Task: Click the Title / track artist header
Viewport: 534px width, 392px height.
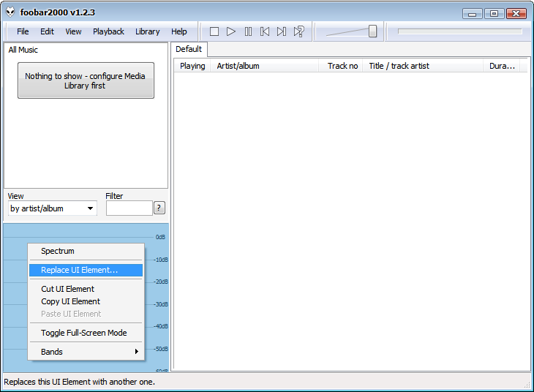Action: pyautogui.click(x=423, y=66)
